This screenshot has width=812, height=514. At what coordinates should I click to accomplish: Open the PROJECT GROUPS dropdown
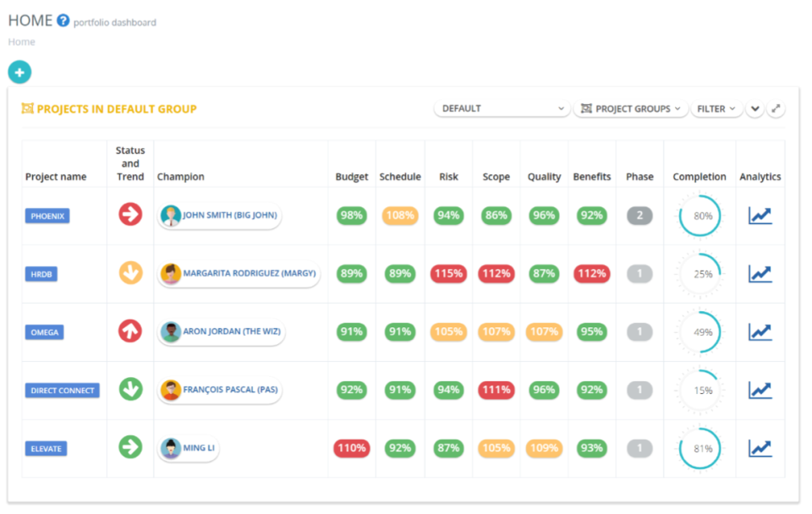click(x=630, y=108)
